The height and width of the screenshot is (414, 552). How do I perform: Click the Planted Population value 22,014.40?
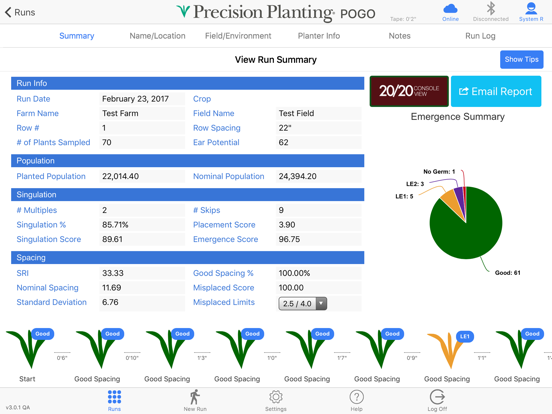142,176
